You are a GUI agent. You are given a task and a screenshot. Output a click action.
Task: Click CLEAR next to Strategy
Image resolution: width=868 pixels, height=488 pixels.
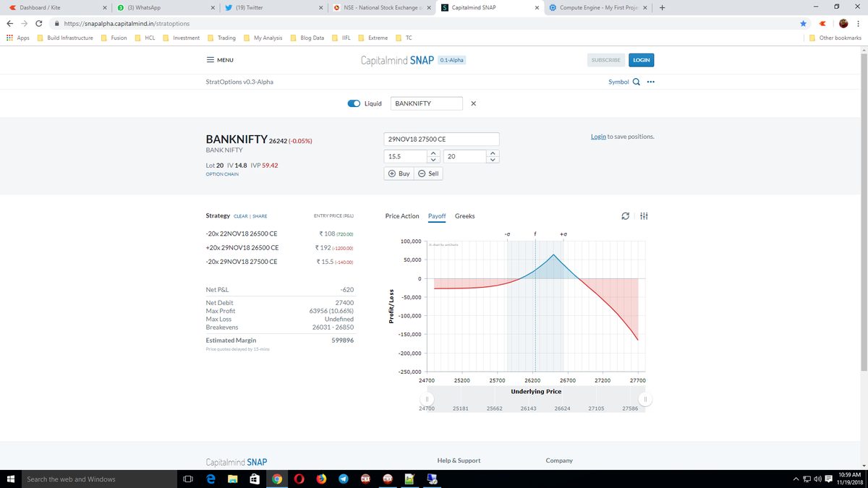241,216
